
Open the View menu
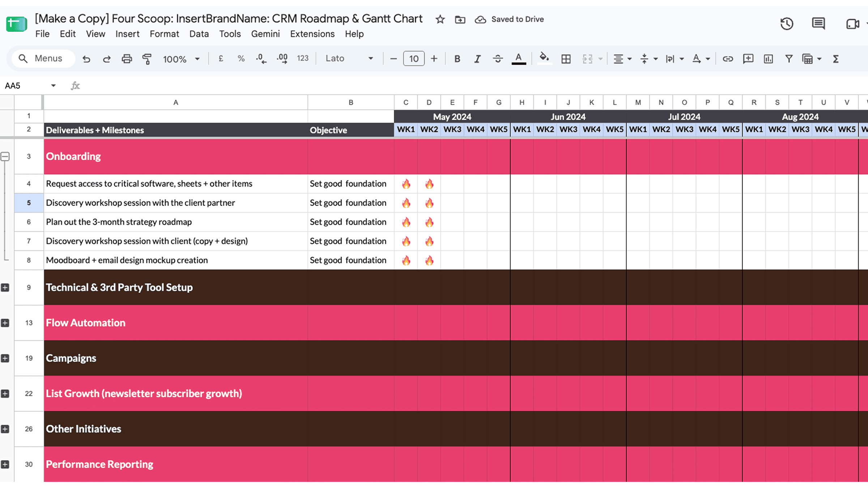tap(95, 34)
